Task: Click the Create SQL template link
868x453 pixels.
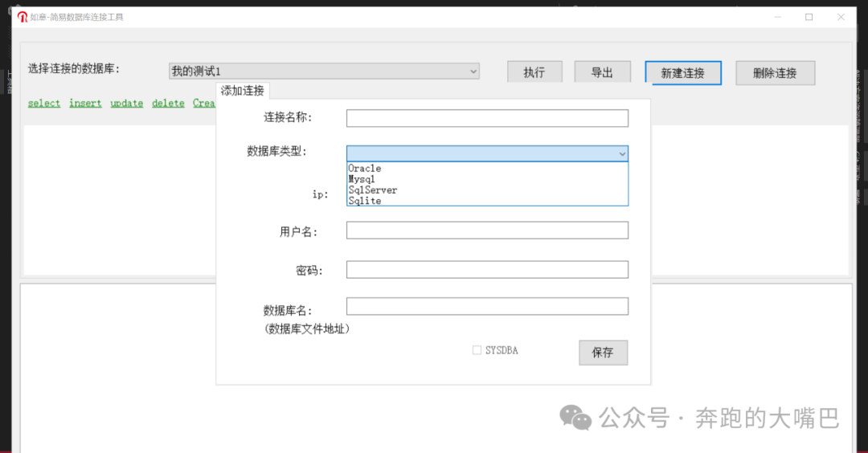Action: pyautogui.click(x=203, y=104)
